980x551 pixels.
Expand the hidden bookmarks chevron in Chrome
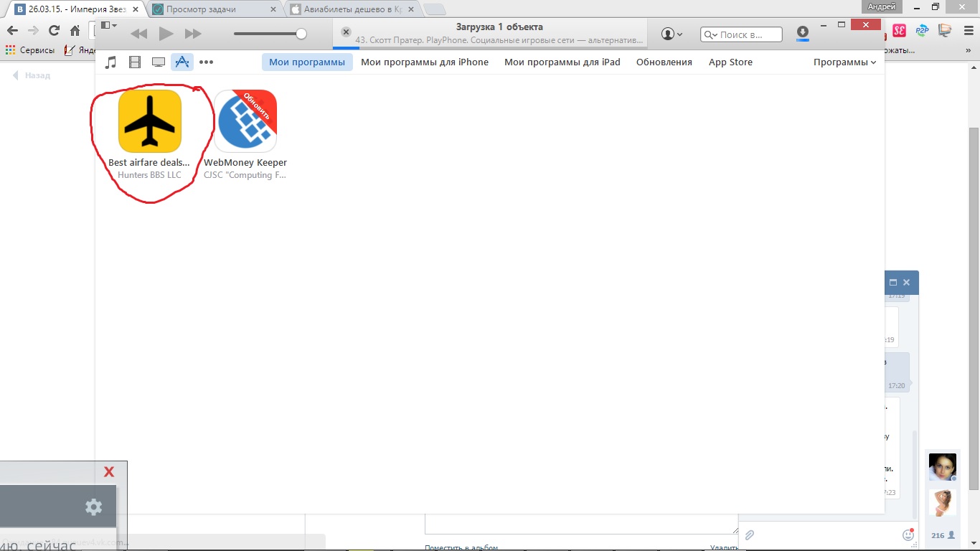point(969,50)
